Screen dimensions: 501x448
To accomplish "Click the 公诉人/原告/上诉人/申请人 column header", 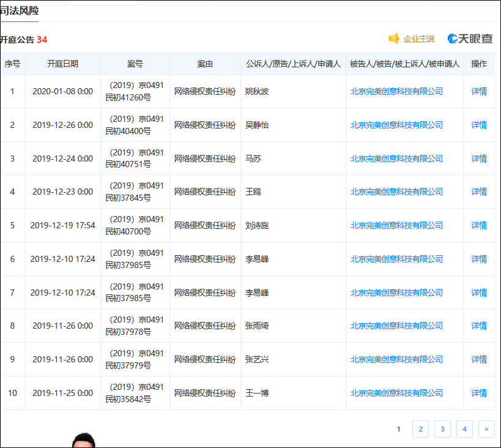I will coord(293,64).
